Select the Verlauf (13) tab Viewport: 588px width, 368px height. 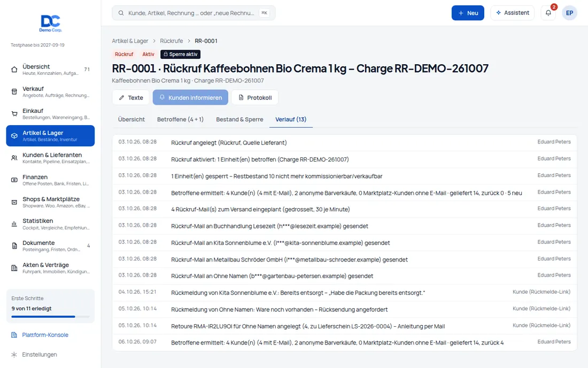coord(291,119)
